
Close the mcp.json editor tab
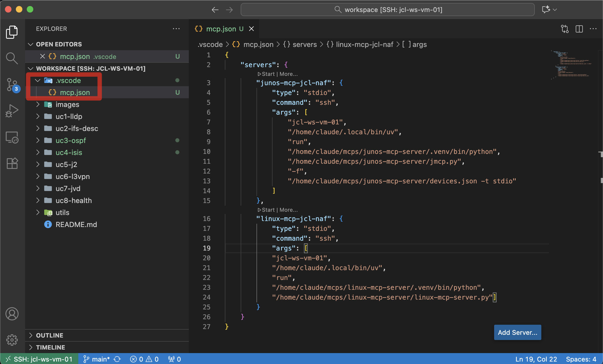coord(251,29)
